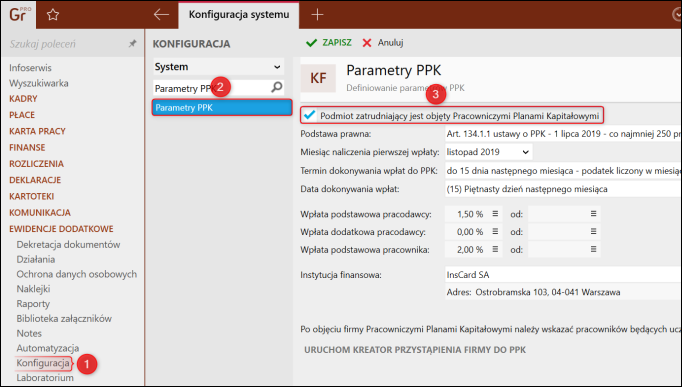Open the KADRY menu section
This screenshot has height=387, width=682.
[23, 99]
